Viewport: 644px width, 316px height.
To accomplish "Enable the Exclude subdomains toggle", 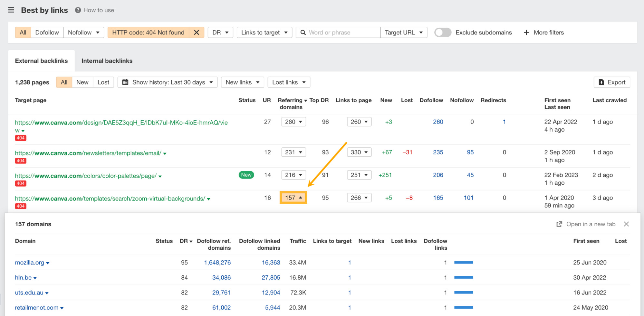I will pos(442,32).
